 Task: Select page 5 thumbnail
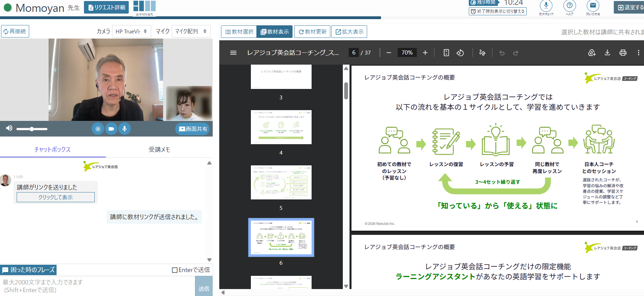tap(281, 182)
